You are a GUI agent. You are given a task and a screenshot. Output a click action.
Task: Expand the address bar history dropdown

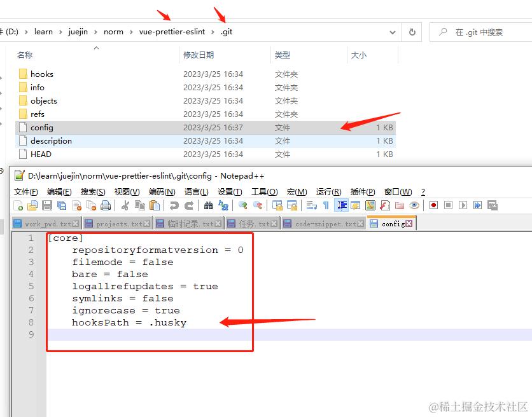click(393, 32)
